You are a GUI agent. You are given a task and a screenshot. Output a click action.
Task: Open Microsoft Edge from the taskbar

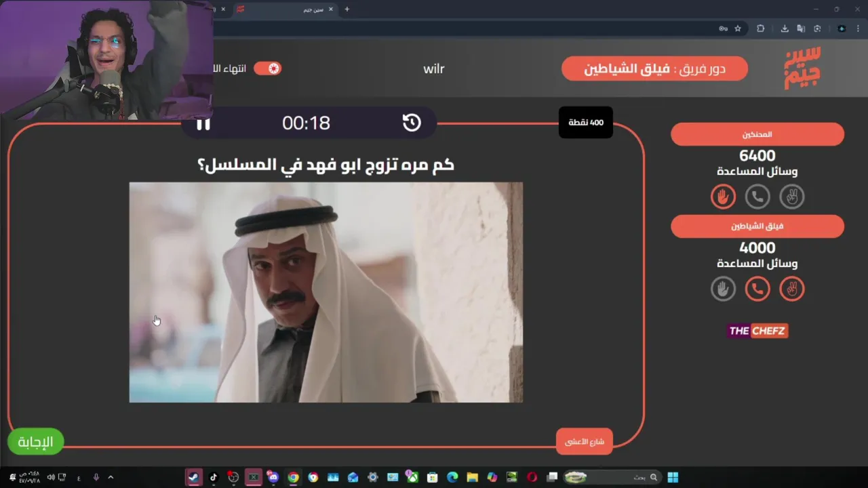[452, 477]
